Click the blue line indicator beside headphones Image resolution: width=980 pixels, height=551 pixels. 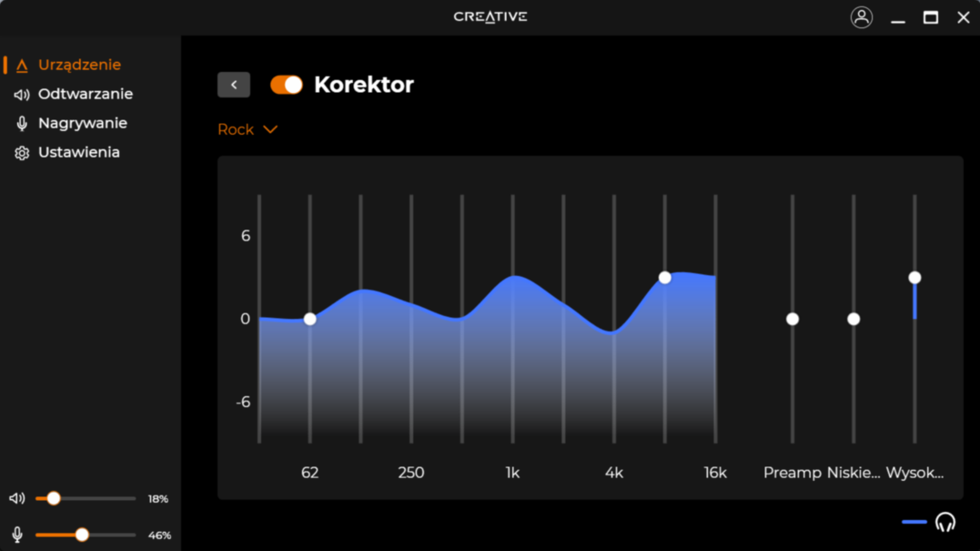pos(914,522)
